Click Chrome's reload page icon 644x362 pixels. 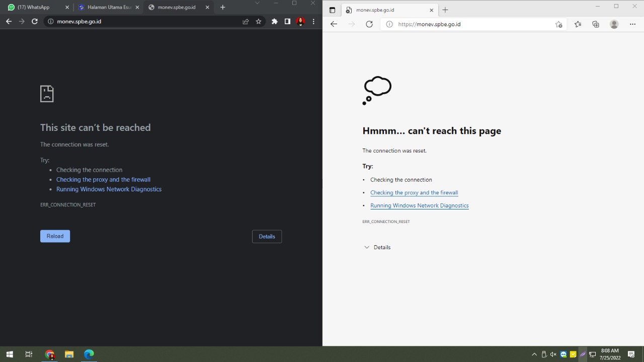pyautogui.click(x=35, y=21)
